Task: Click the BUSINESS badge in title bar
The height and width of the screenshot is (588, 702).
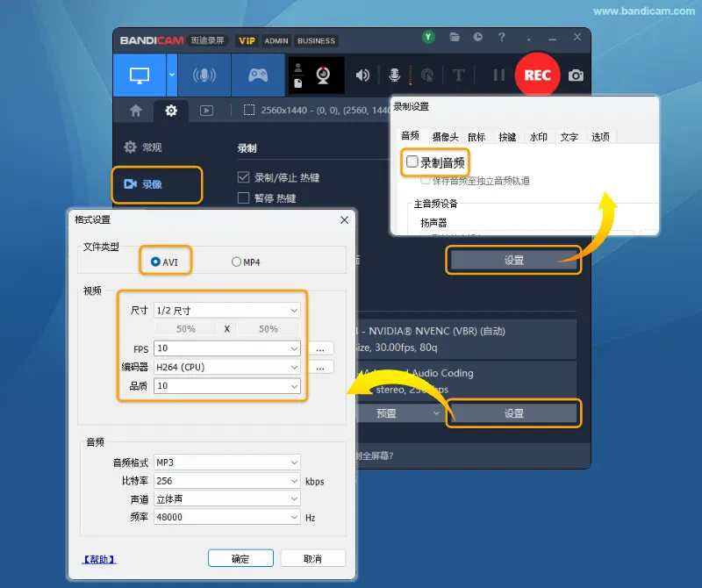Action: click(316, 40)
